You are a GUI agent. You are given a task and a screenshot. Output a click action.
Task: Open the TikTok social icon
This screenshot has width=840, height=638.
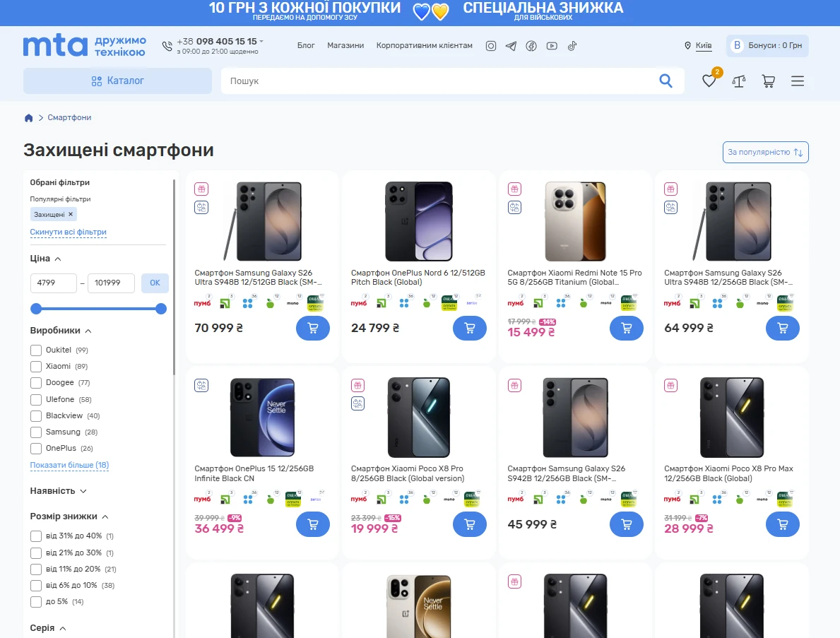(572, 46)
